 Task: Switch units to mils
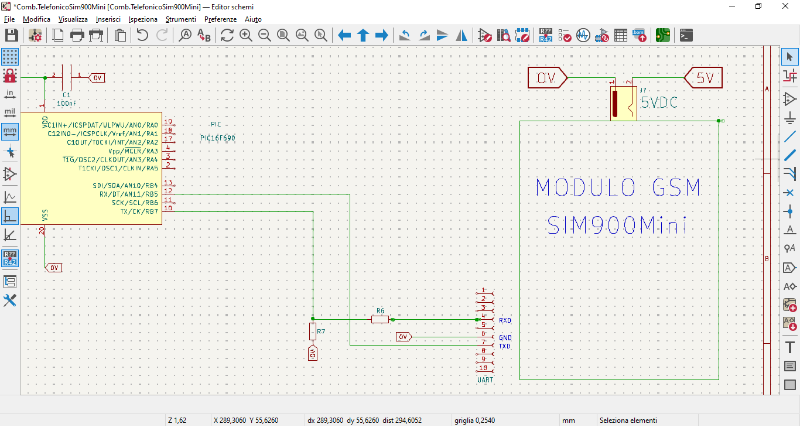(x=10, y=113)
